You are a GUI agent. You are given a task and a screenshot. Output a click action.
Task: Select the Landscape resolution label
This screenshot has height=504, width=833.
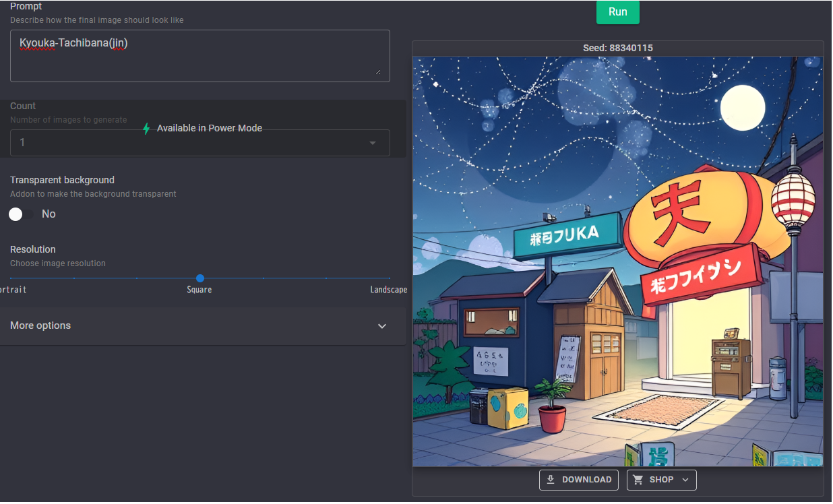[x=388, y=290]
